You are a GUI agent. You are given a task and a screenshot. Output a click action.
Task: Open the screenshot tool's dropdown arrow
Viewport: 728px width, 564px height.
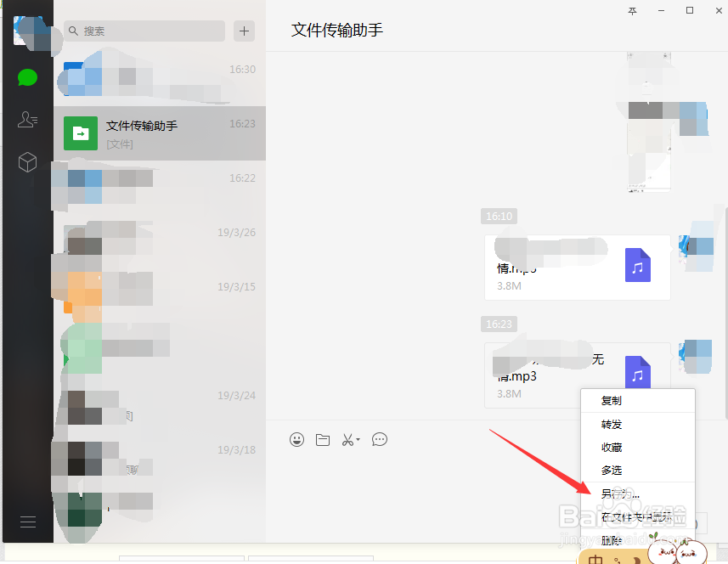(x=357, y=439)
